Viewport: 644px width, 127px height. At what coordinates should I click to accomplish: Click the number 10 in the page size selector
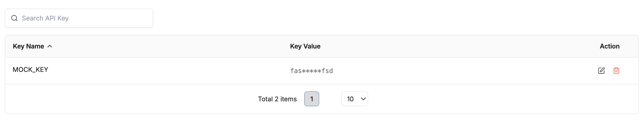(x=350, y=99)
